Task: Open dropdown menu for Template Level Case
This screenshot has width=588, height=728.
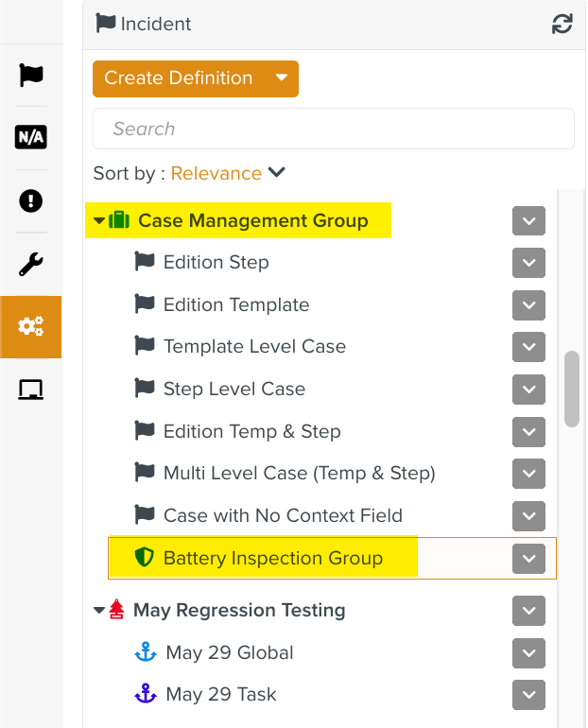Action: tap(528, 347)
